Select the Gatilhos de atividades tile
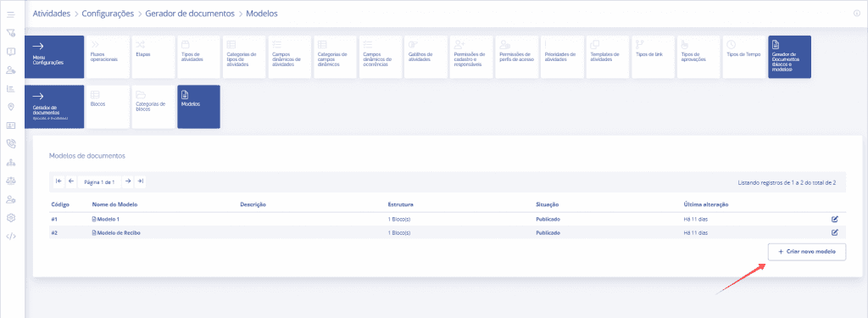Viewport: 868px width, 318px height. tap(426, 57)
